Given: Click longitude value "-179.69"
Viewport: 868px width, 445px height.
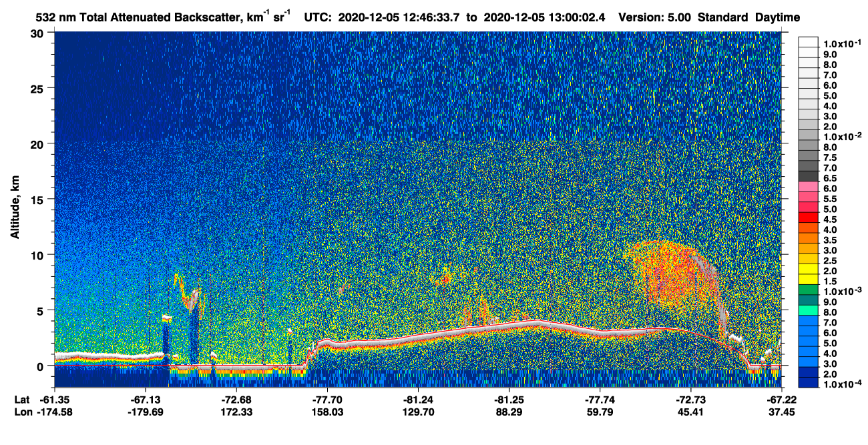Looking at the screenshot, I should pos(146,412).
